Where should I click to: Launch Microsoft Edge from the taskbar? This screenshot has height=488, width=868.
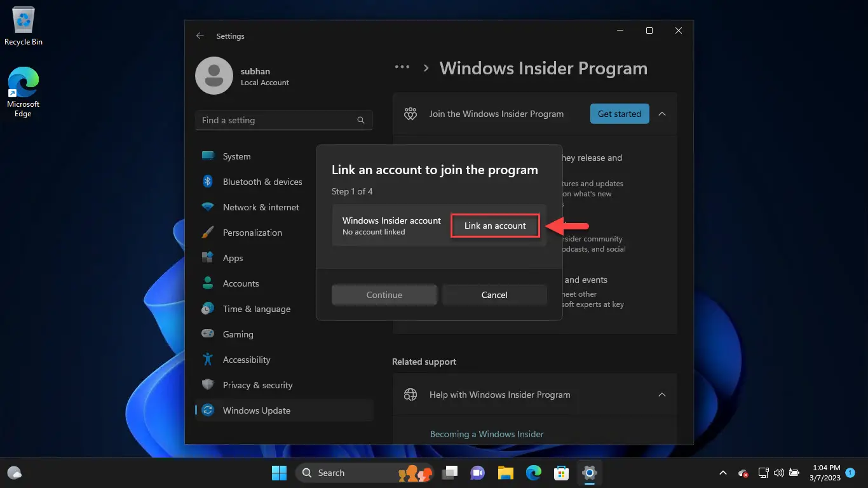[x=534, y=473]
